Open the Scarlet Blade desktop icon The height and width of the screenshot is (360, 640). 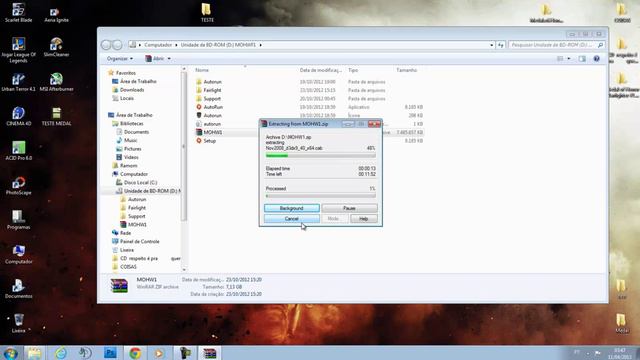point(18,12)
